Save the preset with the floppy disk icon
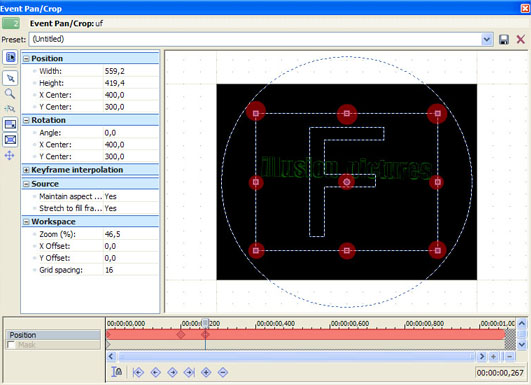The width and height of the screenshot is (531, 385). point(504,40)
